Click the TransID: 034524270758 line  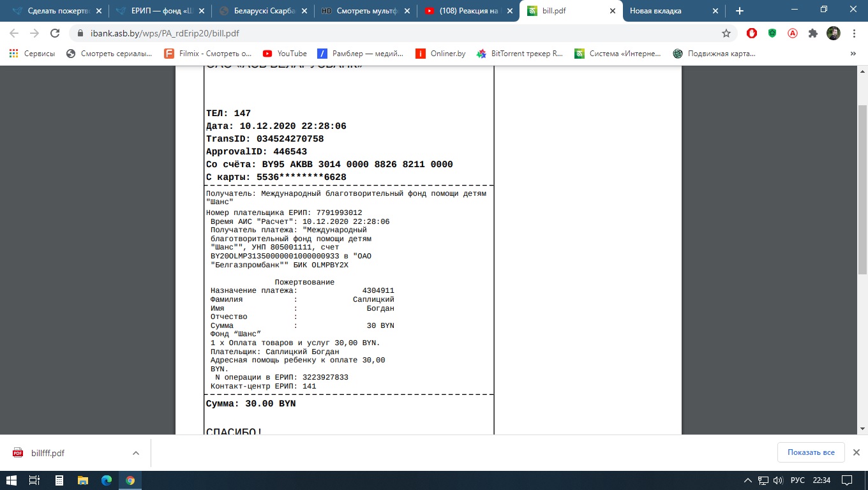[x=265, y=138]
